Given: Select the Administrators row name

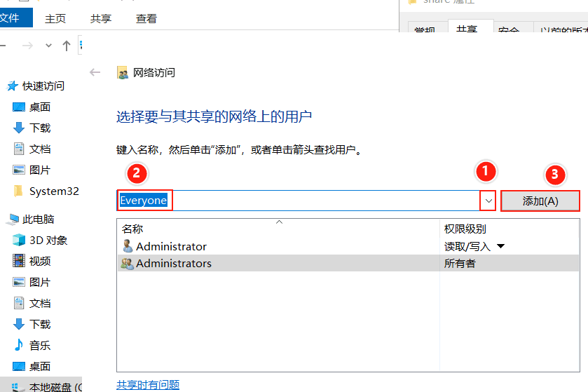Looking at the screenshot, I should point(174,264).
